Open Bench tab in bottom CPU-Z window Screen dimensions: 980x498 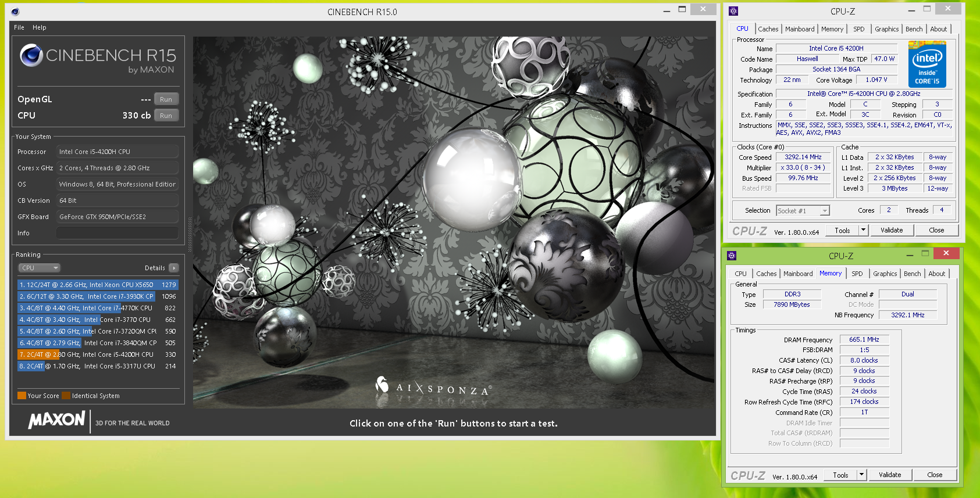912,274
